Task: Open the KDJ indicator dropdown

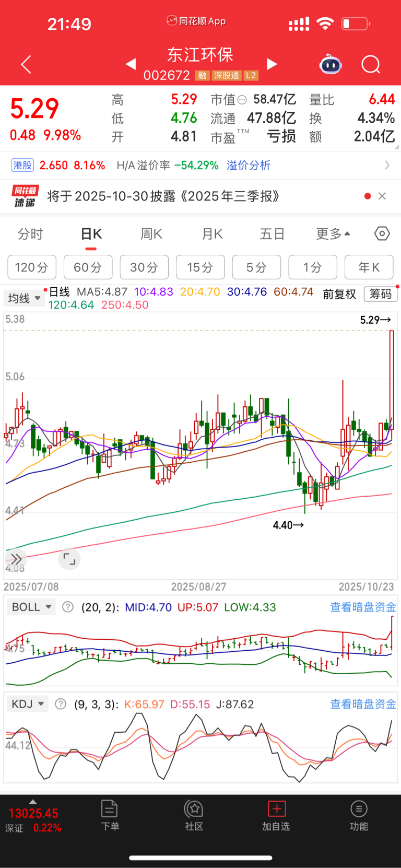Action: pyautogui.click(x=28, y=704)
